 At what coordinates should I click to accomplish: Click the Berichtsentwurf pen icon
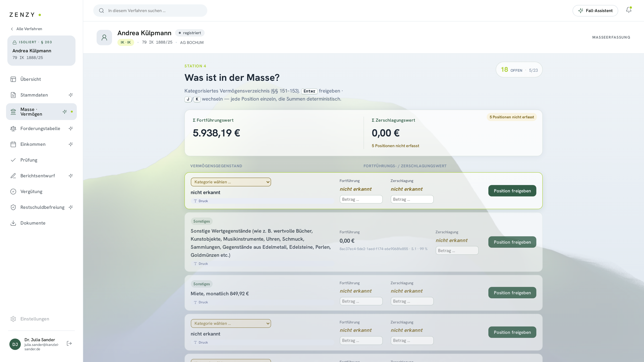13,176
